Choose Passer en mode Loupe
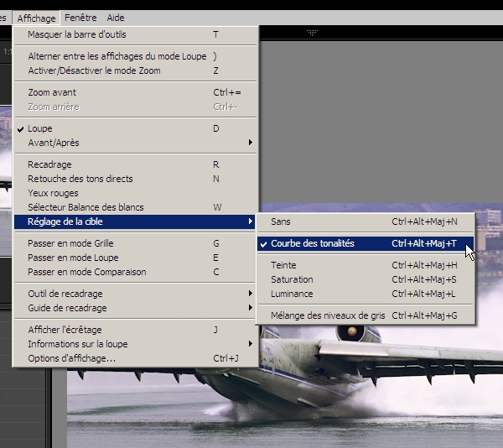The image size is (503, 448). click(135, 258)
